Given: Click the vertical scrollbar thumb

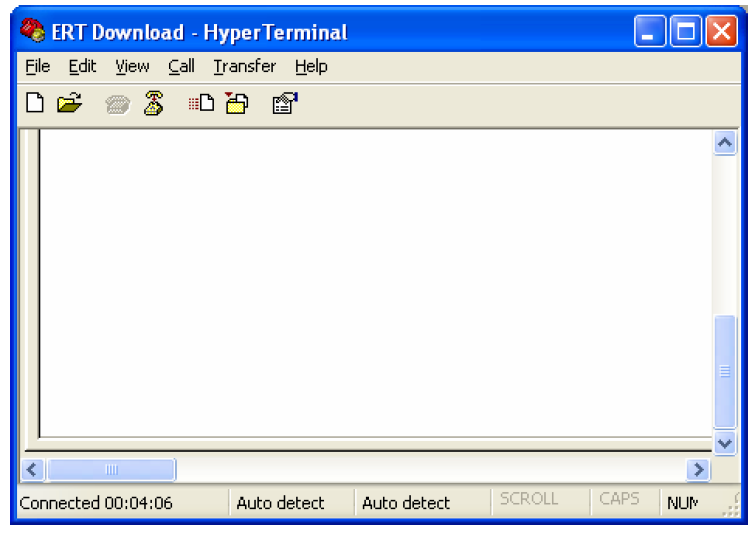Looking at the screenshot, I should [725, 371].
